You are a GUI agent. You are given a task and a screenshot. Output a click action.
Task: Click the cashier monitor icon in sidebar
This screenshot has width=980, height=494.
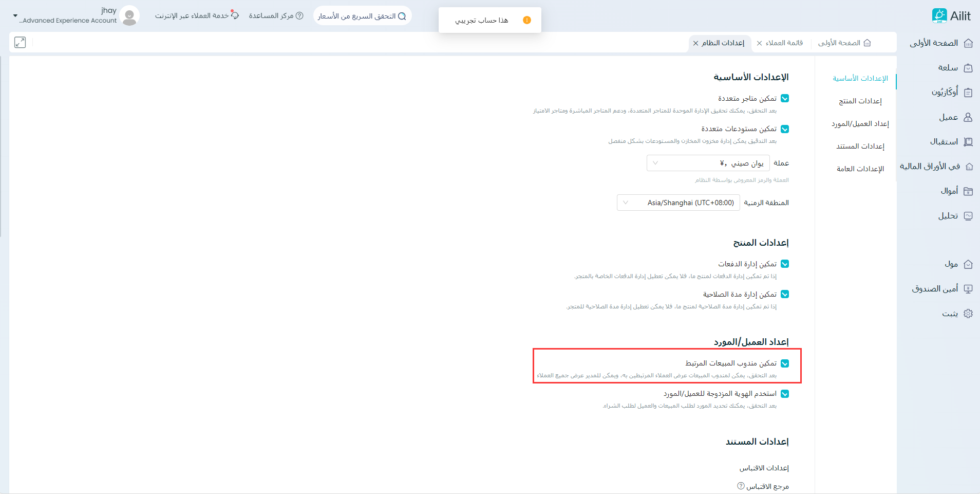coord(968,289)
